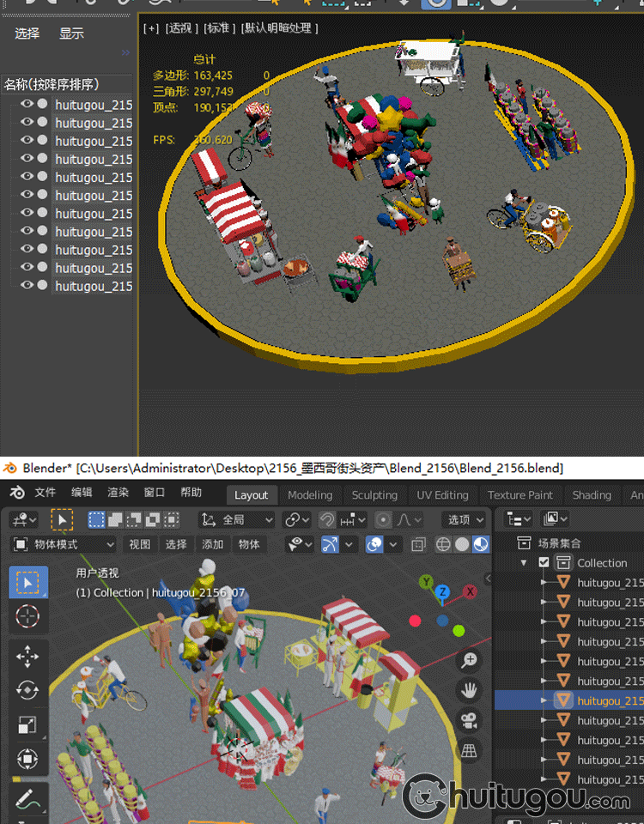
Task: Activate the 3D Cursor tool
Action: 28,616
